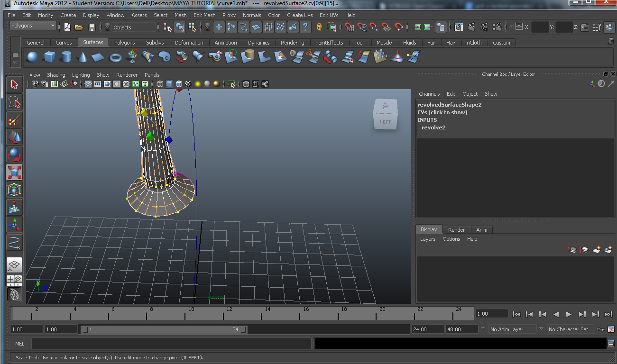Switch to the Curves shelf tab
This screenshot has height=364, width=617.
[x=64, y=43]
